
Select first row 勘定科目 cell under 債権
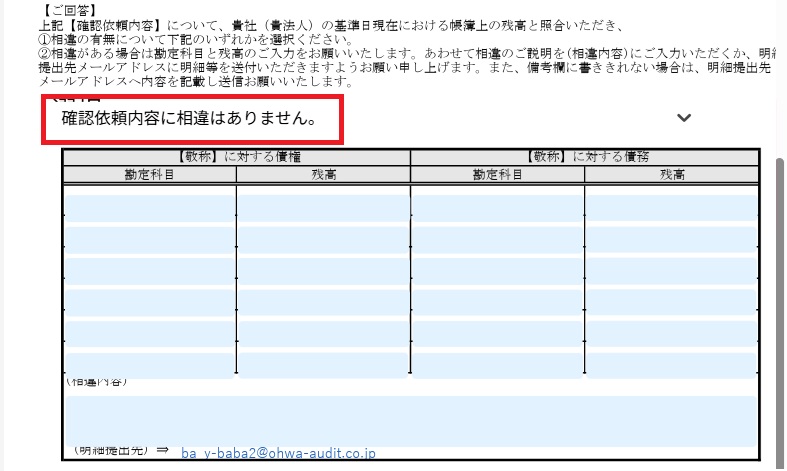[150, 207]
